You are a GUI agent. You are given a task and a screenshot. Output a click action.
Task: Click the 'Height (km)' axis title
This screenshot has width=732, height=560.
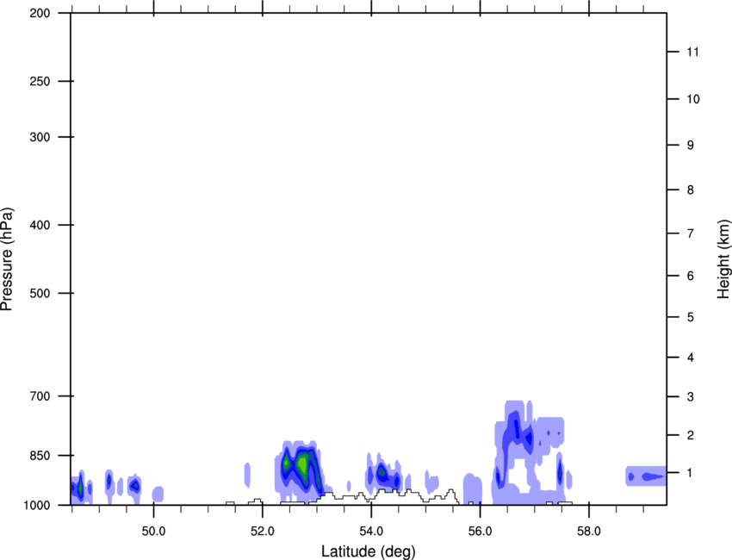click(723, 258)
